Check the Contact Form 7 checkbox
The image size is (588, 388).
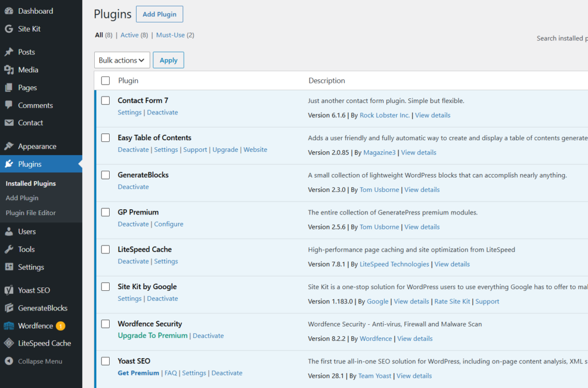(x=106, y=101)
